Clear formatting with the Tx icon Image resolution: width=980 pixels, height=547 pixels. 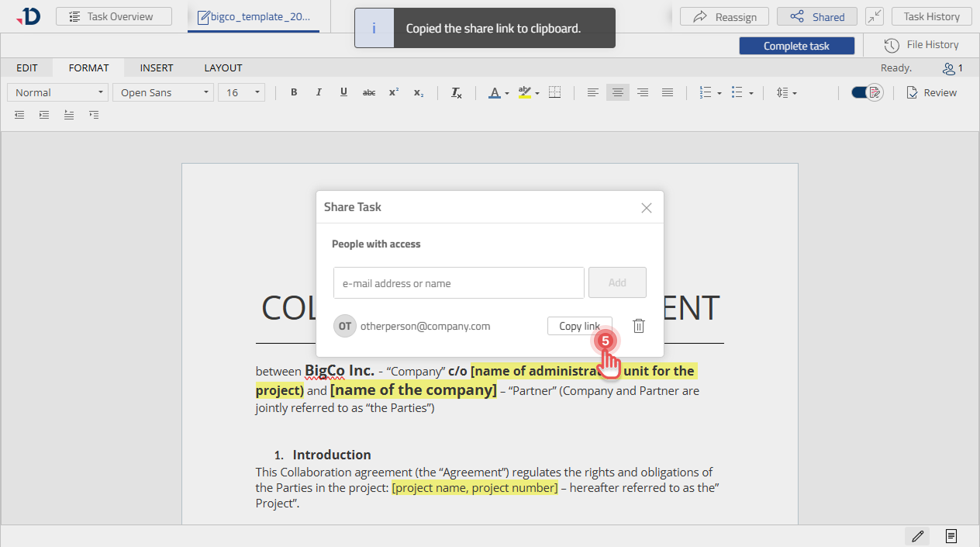click(x=457, y=92)
